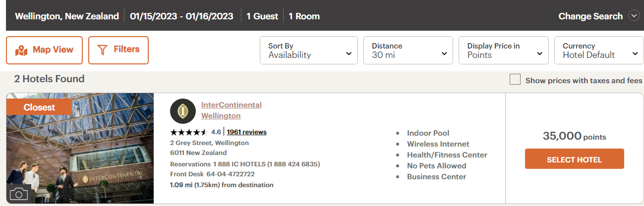Open the Display Price in Points dropdown
Viewport: 644px width, 206px height.
(504, 51)
